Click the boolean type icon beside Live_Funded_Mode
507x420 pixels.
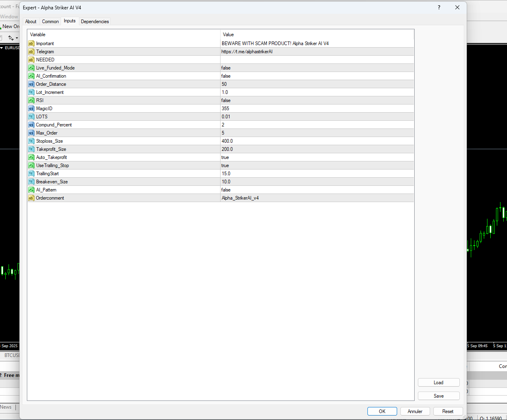pos(31,68)
